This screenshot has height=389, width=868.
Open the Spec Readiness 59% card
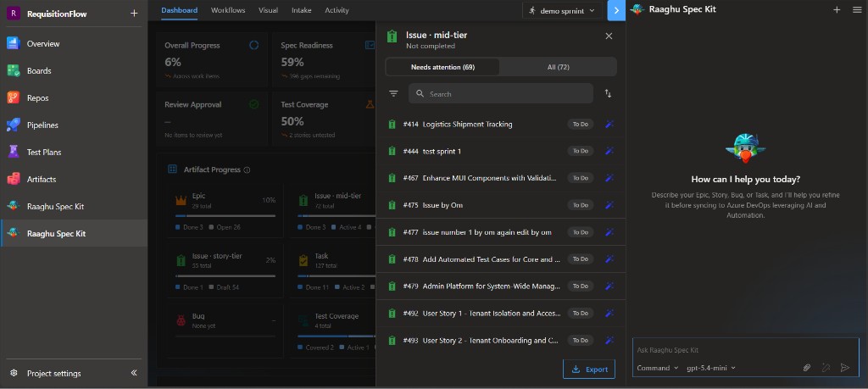(324, 60)
